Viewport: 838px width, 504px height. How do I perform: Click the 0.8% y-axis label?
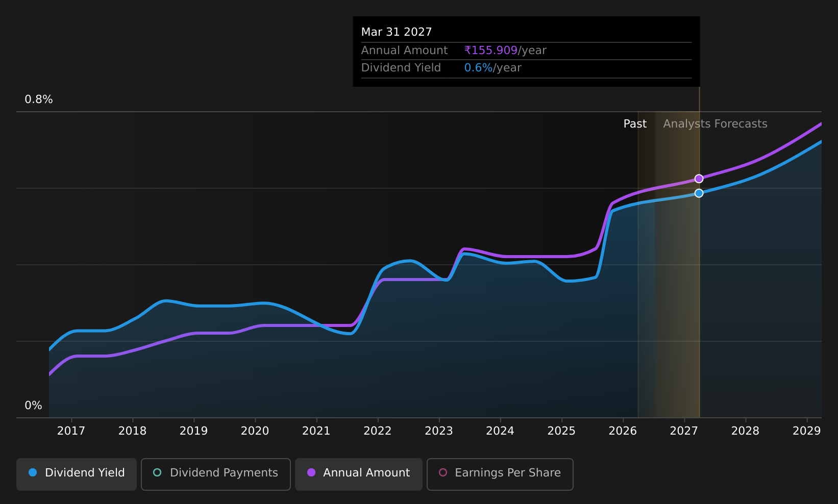39,99
